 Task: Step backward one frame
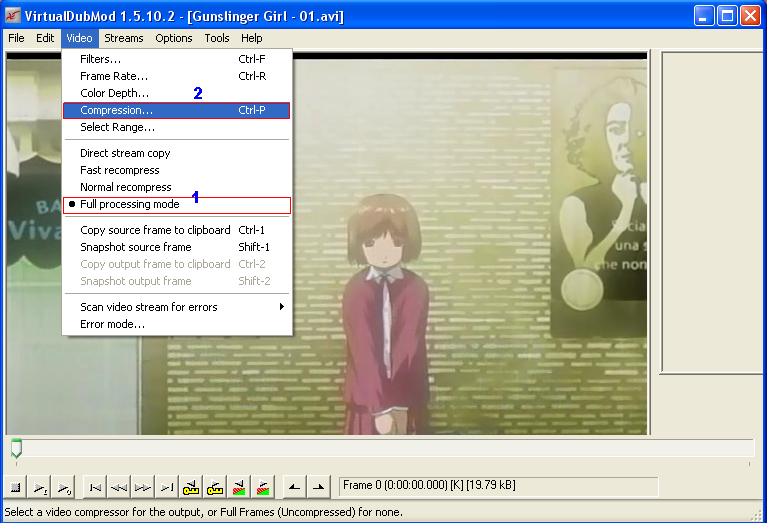pos(119,487)
